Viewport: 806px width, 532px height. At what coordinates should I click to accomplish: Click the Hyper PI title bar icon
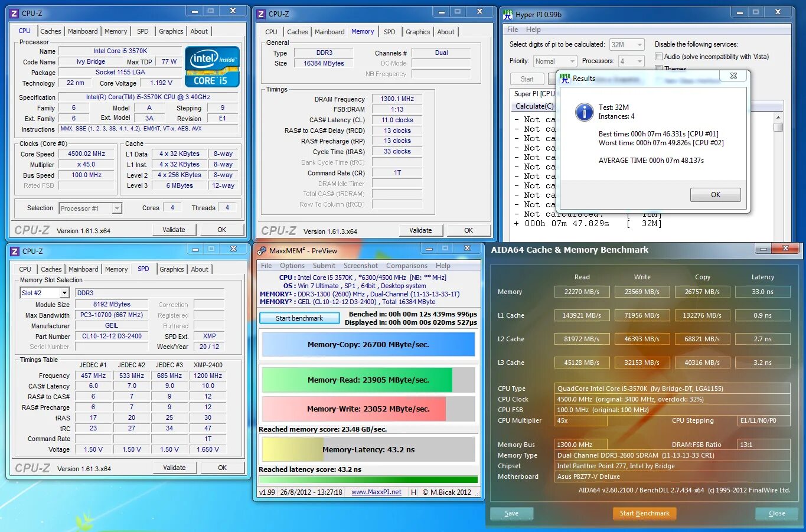508,14
